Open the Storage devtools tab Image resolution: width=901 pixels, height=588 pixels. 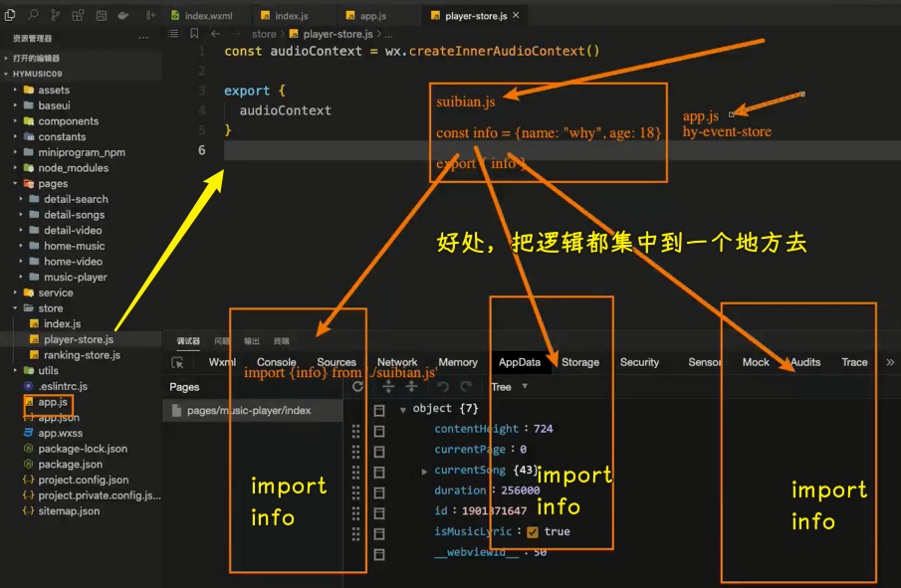click(x=580, y=362)
